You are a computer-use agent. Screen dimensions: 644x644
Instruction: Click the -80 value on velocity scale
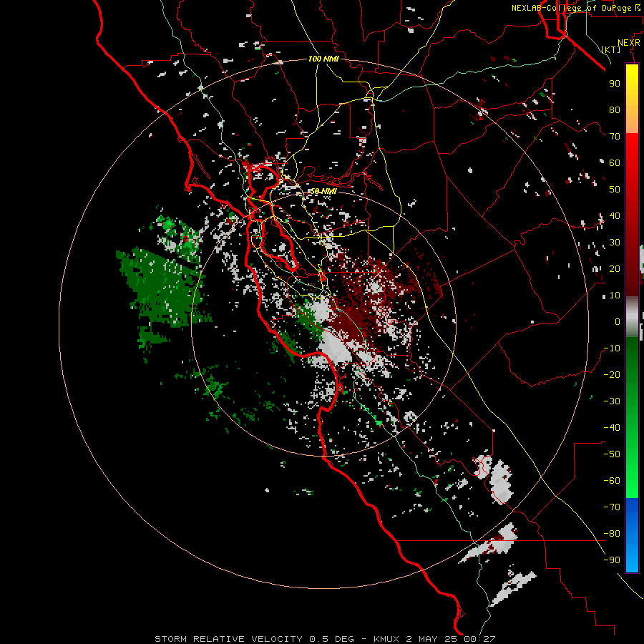pyautogui.click(x=612, y=534)
